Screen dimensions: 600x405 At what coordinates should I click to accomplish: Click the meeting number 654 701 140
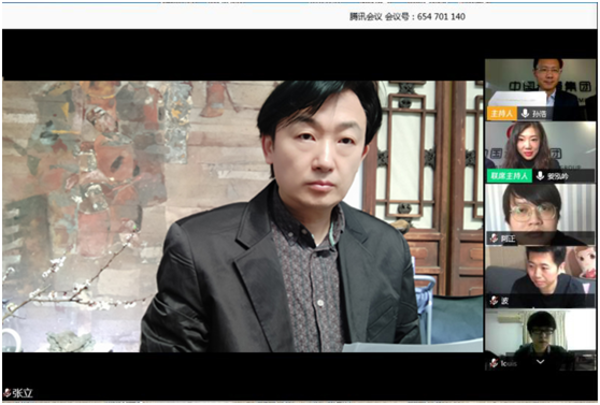tap(438, 16)
